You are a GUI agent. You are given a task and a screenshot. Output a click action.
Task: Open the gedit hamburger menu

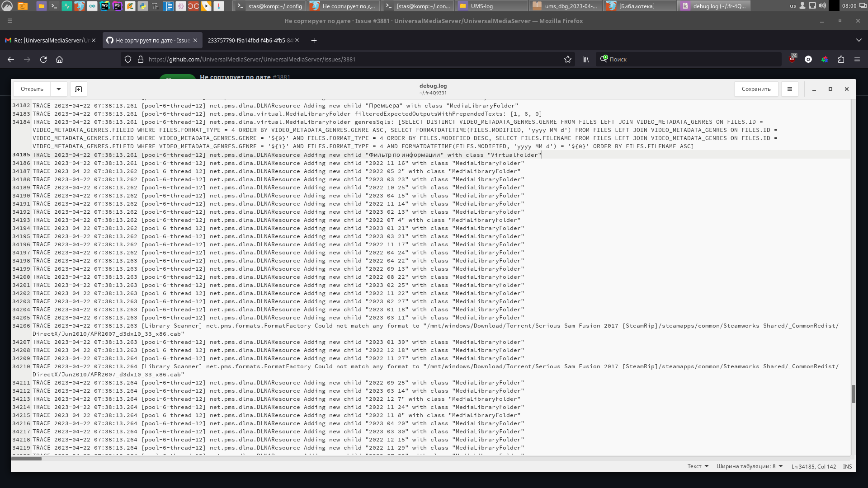click(790, 89)
